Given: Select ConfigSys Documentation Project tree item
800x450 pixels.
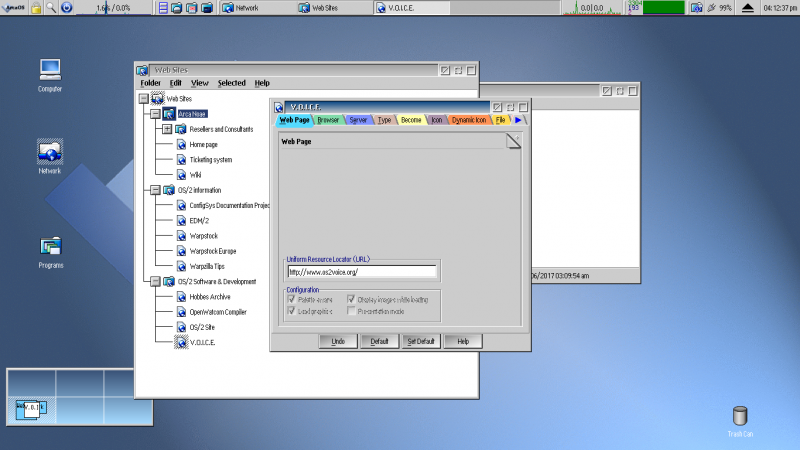Looking at the screenshot, I should (x=229, y=205).
